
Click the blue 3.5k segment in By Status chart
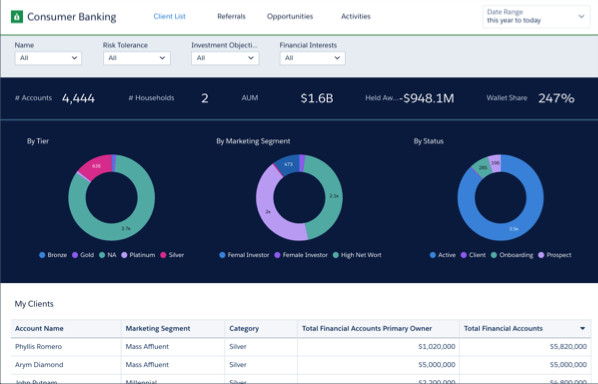(513, 229)
